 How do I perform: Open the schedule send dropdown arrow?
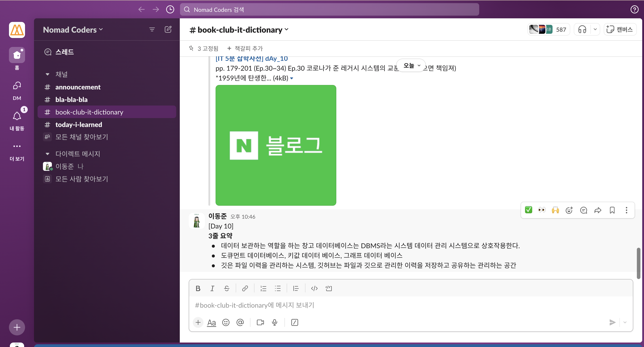click(x=625, y=322)
